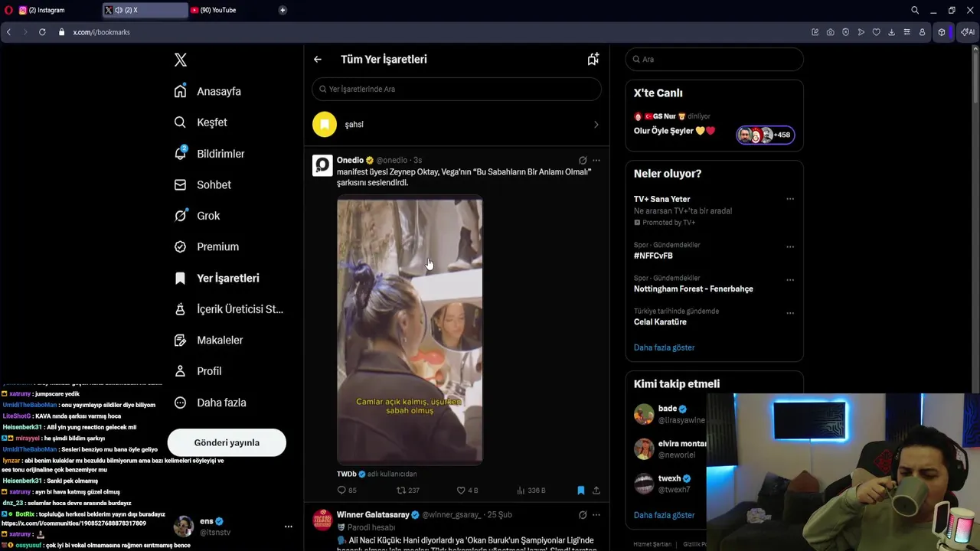Repost the Onedio post (237)
This screenshot has height=551, width=980.
(x=407, y=490)
